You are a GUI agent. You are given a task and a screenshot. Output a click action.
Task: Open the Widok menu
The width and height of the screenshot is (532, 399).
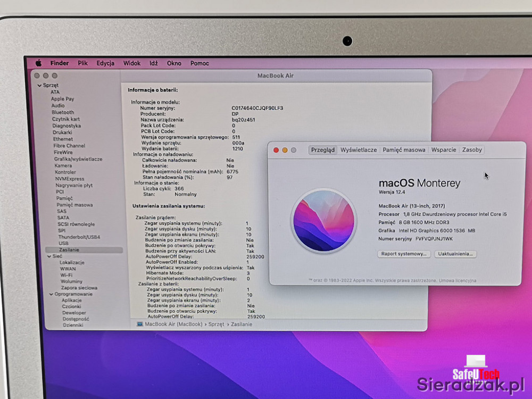coord(131,63)
